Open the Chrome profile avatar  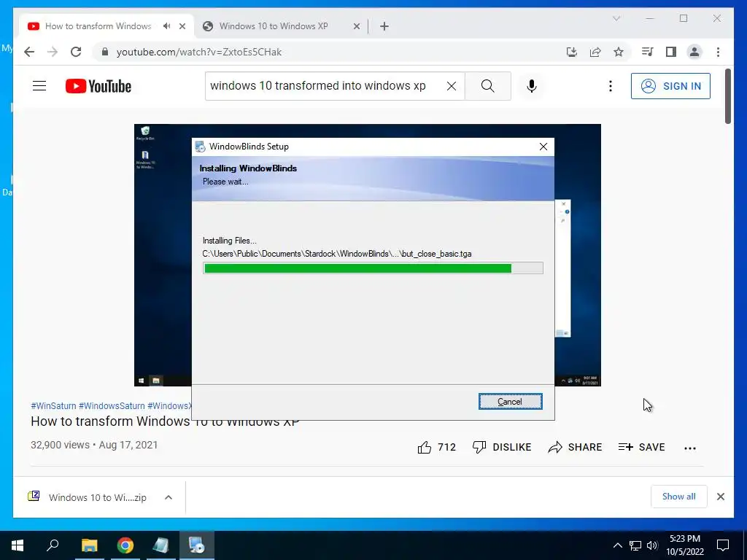(x=694, y=52)
